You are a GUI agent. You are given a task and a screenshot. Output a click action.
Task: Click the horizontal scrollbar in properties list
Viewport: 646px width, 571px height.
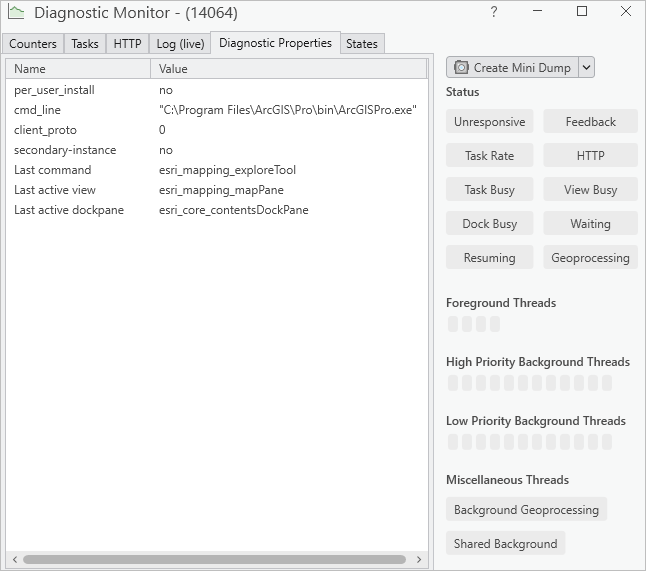tap(214, 560)
